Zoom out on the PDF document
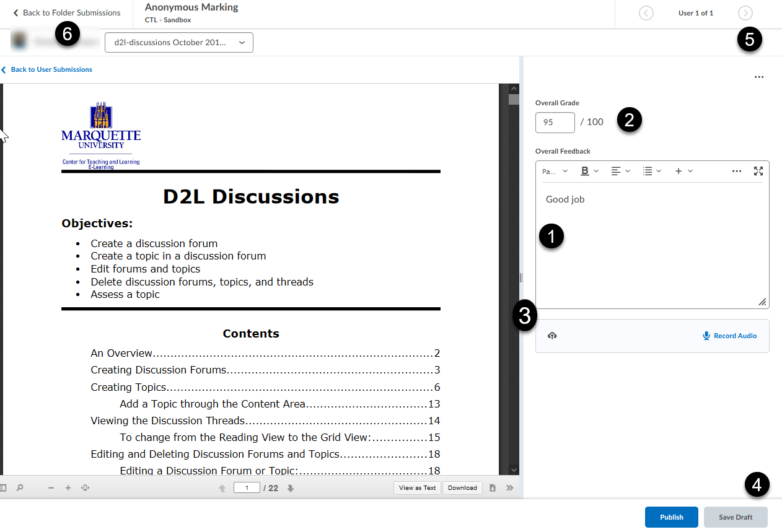The image size is (782, 532). (51, 487)
